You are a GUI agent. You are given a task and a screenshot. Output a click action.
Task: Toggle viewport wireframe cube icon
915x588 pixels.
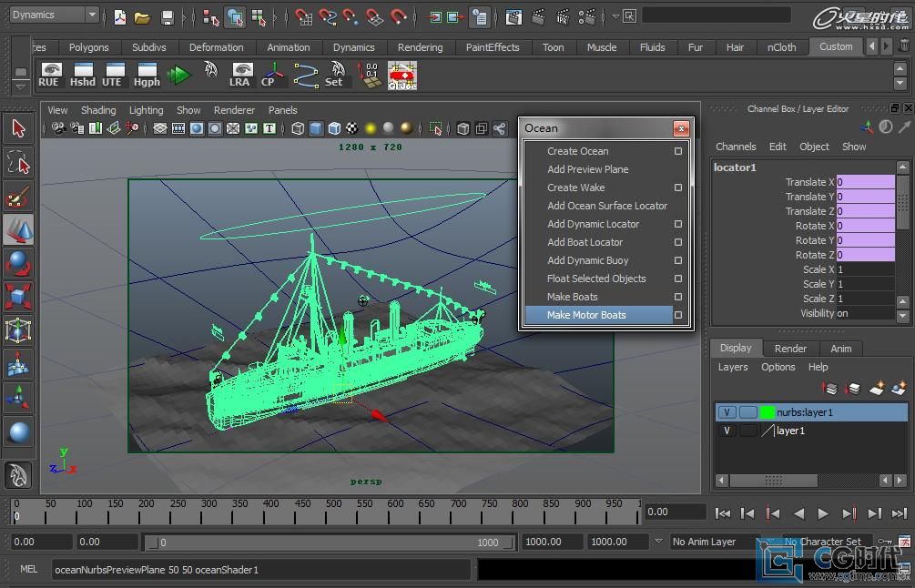[x=298, y=128]
